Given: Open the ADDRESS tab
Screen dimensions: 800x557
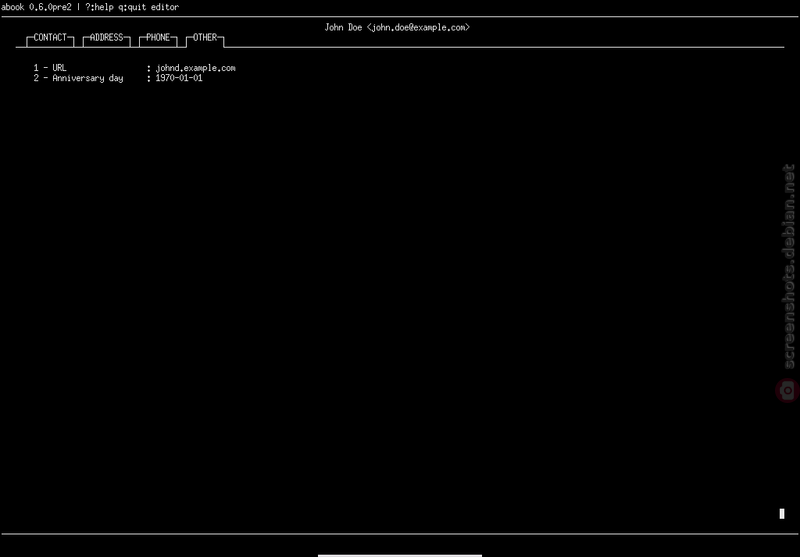Looking at the screenshot, I should (107, 38).
